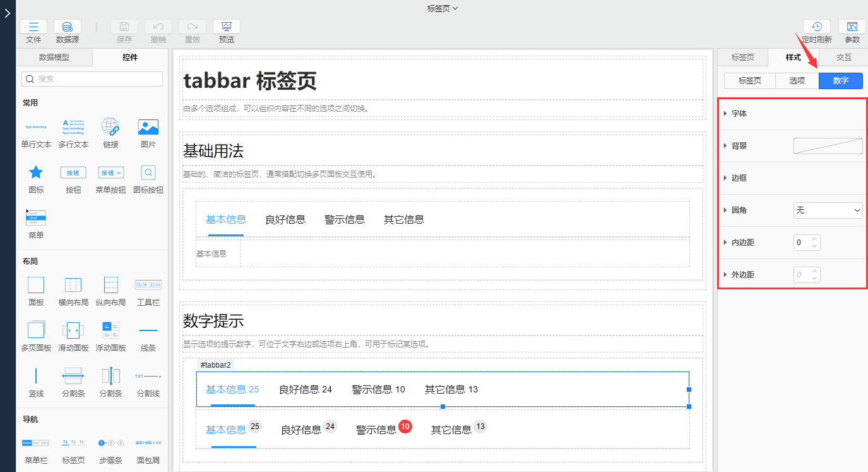Expand the 边框 border section
This screenshot has width=868, height=472.
pyautogui.click(x=739, y=178)
